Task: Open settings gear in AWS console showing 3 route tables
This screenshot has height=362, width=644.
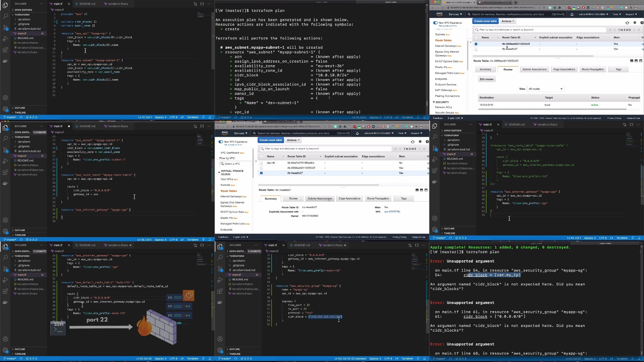Action: point(420,141)
